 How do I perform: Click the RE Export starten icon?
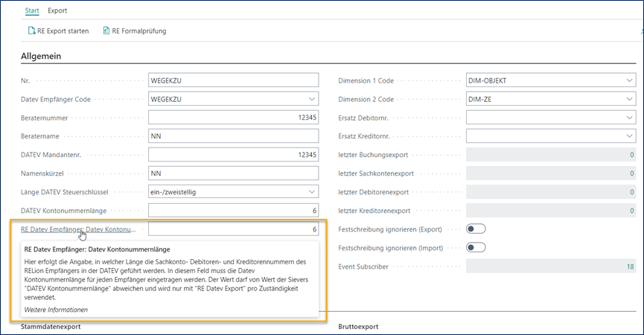[x=32, y=31]
